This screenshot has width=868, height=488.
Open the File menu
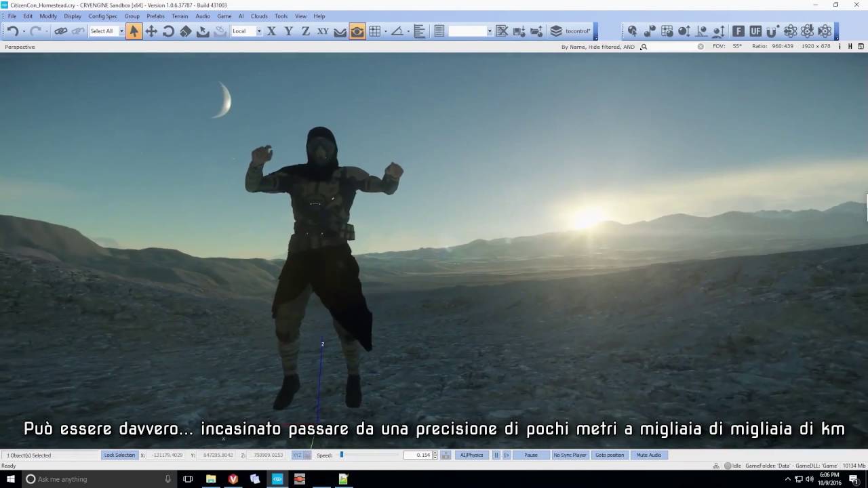click(12, 16)
